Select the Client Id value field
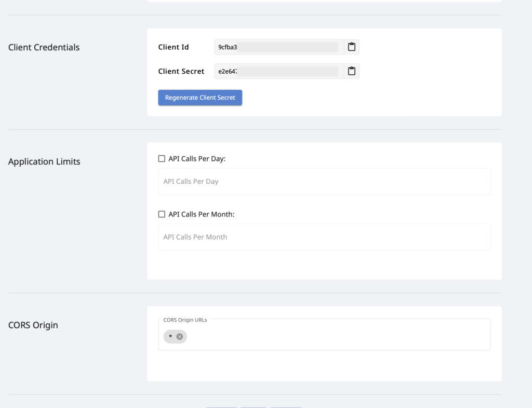Screen dimensions: 532x408 (278, 47)
